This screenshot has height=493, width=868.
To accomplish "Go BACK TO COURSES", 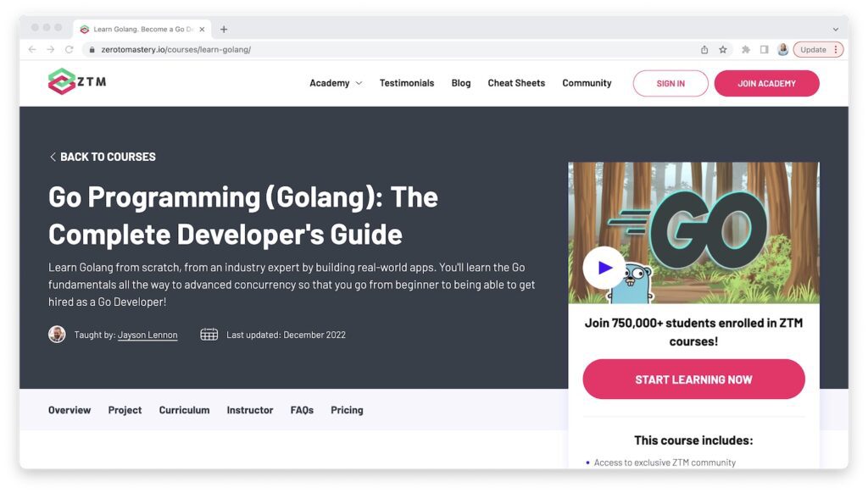I will pyautogui.click(x=103, y=158).
